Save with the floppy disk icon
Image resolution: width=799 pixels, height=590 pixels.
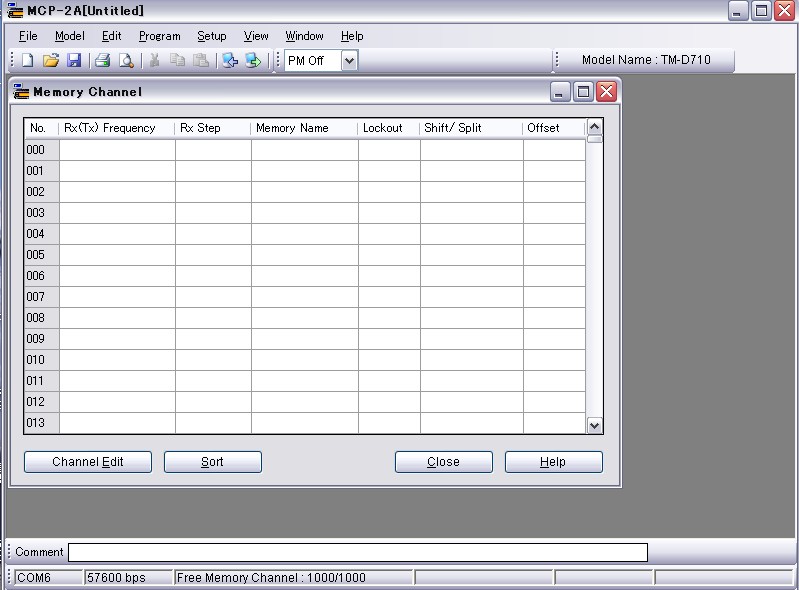click(x=74, y=61)
